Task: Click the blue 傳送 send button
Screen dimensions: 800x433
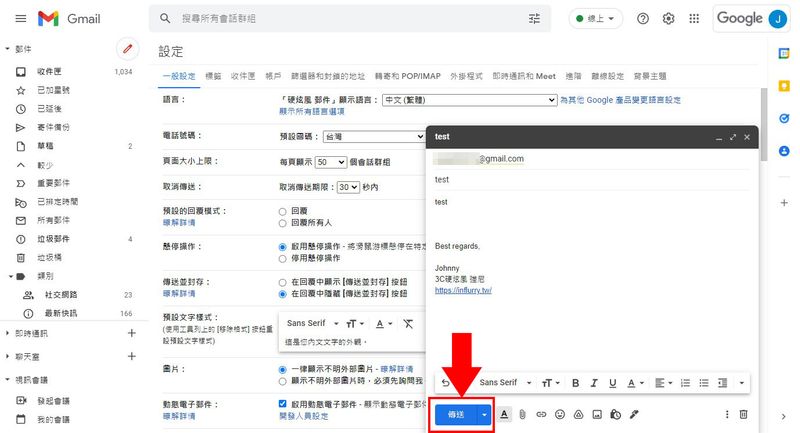Action: (x=456, y=414)
